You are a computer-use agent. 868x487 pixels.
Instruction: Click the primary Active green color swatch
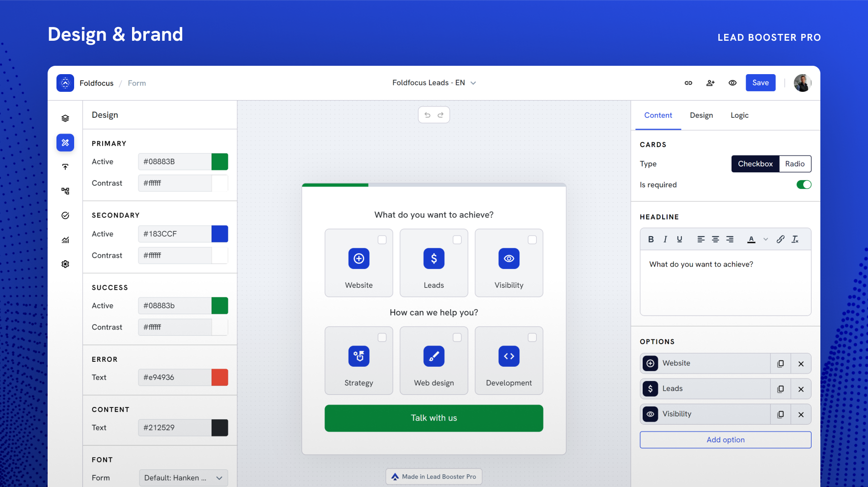(x=219, y=162)
